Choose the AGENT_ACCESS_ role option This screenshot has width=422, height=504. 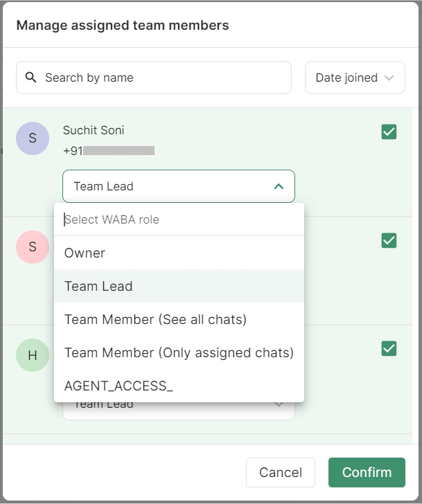pos(118,386)
